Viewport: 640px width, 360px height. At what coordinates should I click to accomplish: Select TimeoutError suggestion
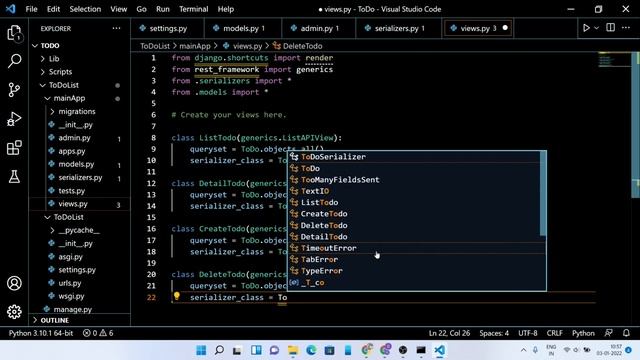(414, 248)
